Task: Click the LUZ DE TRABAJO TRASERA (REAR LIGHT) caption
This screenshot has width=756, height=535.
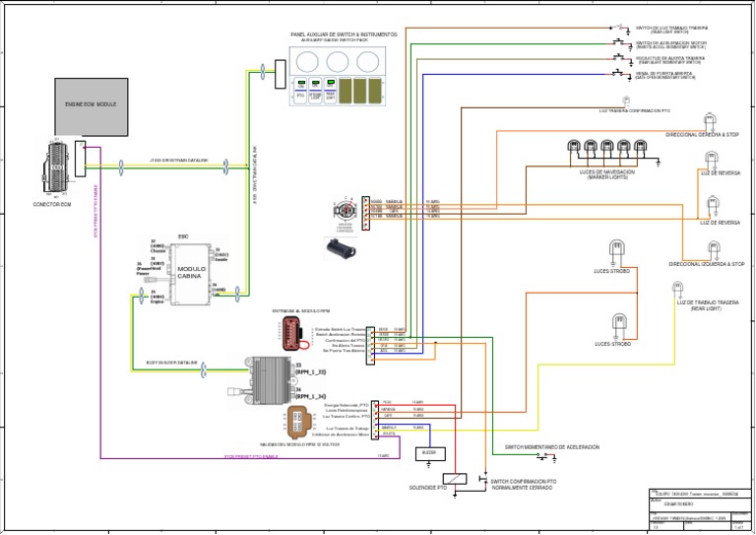Action: [x=708, y=305]
